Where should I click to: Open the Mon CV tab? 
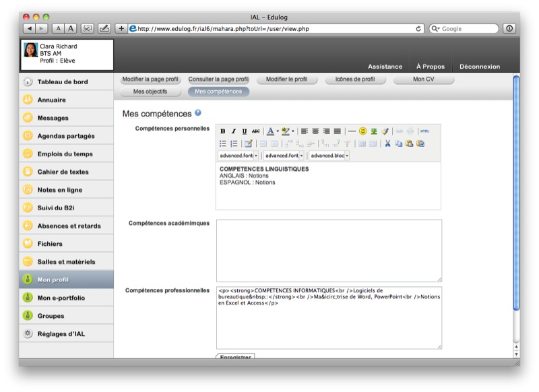424,79
